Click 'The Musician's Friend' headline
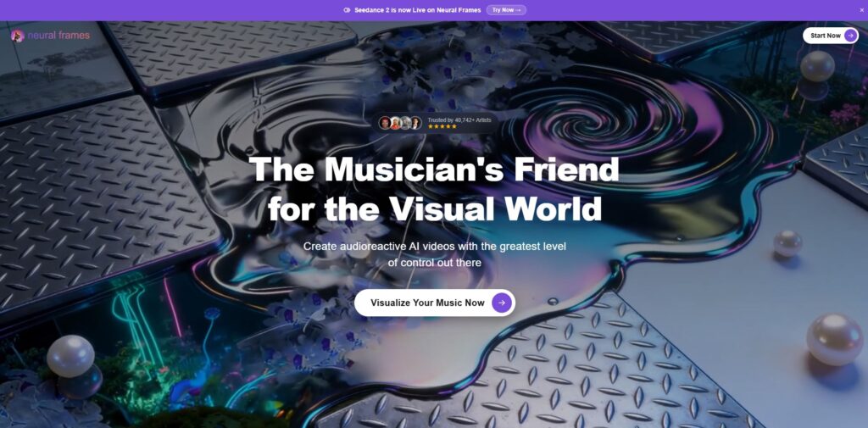Screen dimensions: 868x428 434,170
